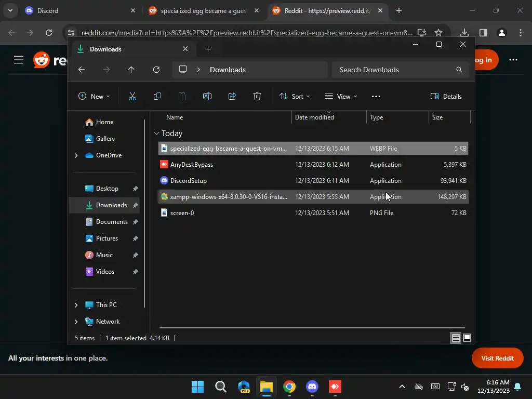Expand Network tree node
The width and height of the screenshot is (532, 399).
[x=76, y=322]
